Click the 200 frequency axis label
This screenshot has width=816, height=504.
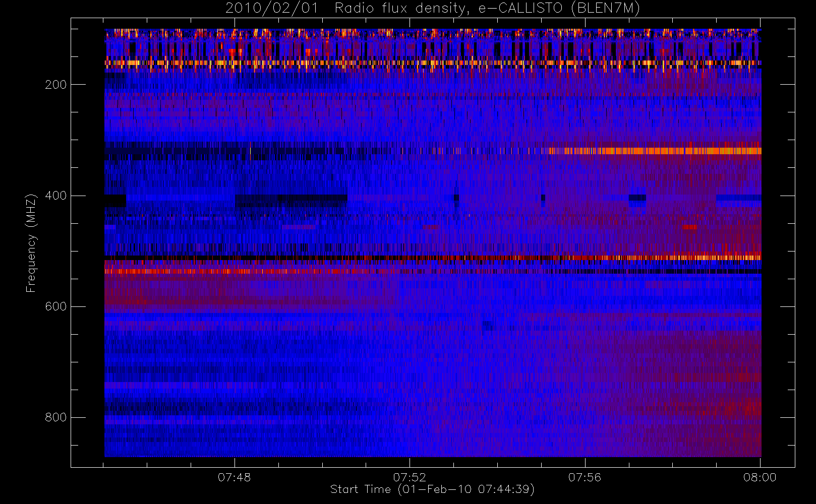(x=56, y=85)
